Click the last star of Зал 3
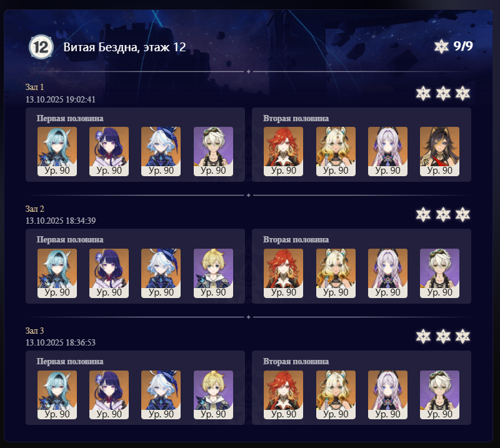The image size is (500, 448). pos(462,336)
